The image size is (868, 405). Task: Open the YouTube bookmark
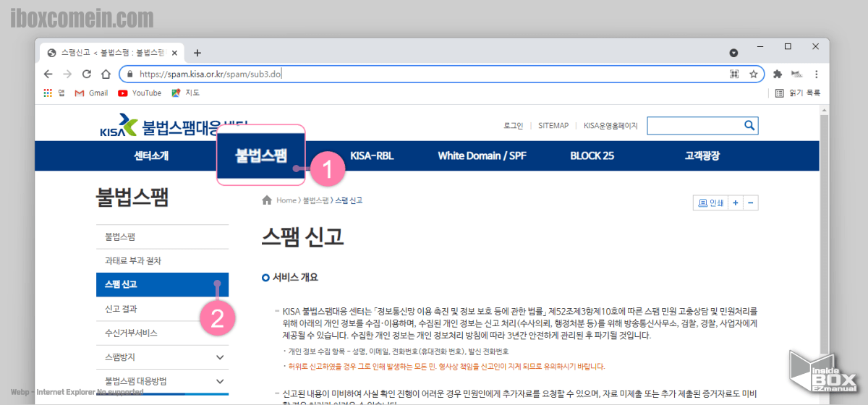[140, 93]
